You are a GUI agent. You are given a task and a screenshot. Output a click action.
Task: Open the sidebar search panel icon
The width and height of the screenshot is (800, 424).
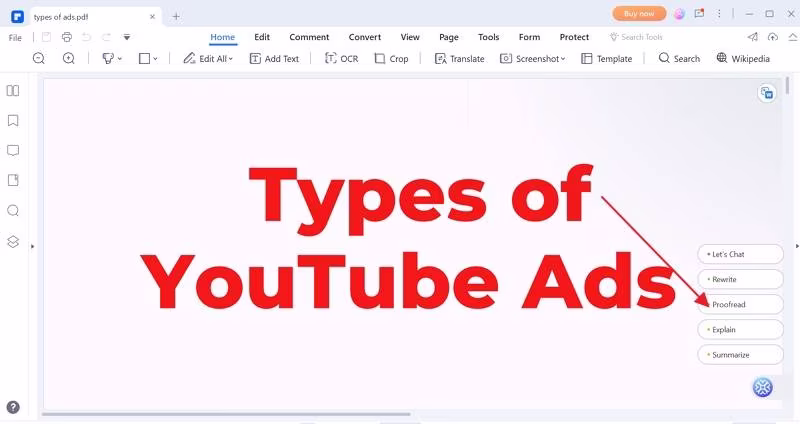(13, 211)
